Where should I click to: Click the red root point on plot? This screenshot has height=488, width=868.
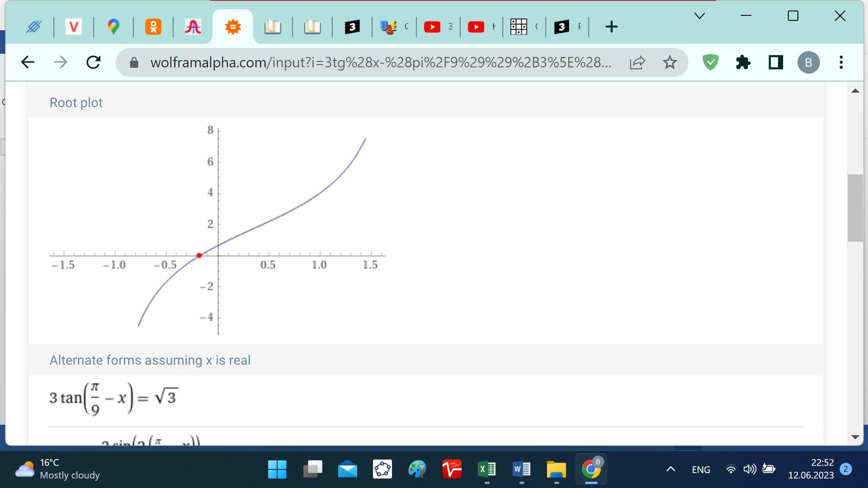click(x=199, y=256)
